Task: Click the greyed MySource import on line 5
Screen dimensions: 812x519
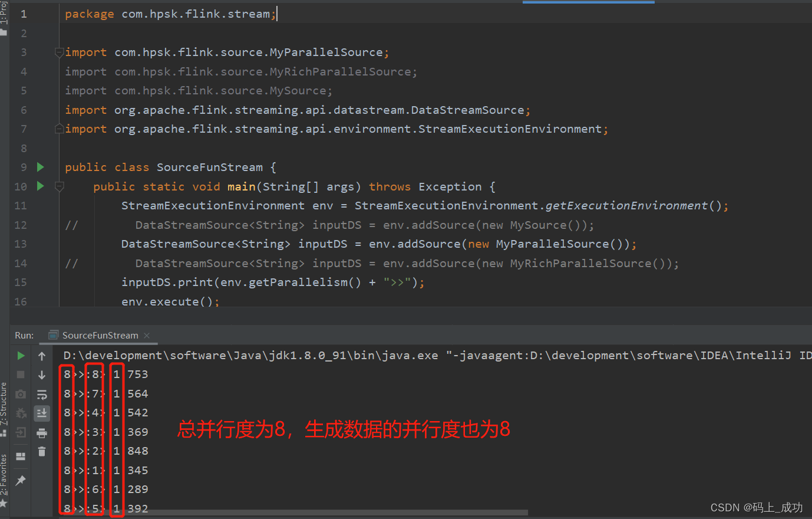Action: click(199, 90)
